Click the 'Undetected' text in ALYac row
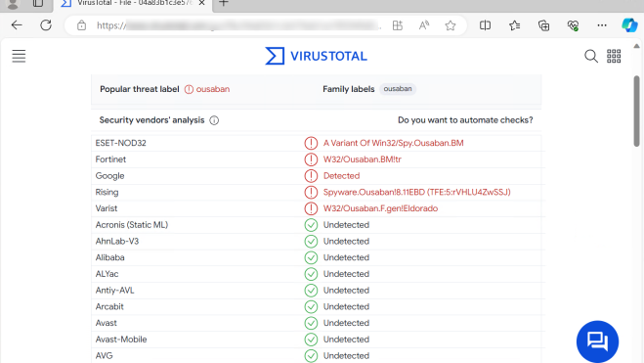The width and height of the screenshot is (644, 363). pos(346,274)
